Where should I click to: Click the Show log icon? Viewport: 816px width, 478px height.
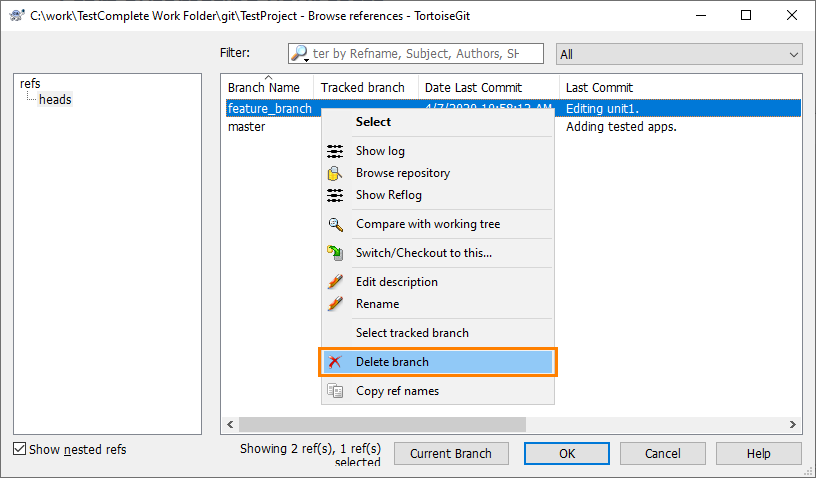click(335, 151)
